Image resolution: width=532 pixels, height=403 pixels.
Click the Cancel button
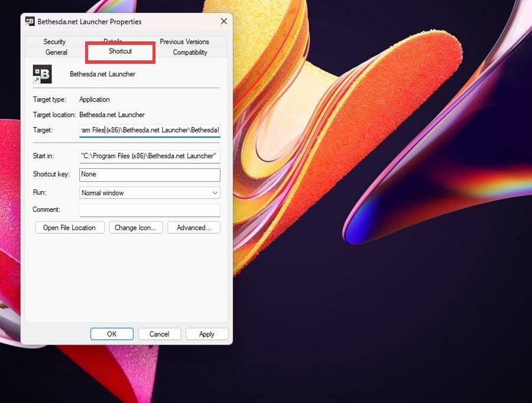(159, 334)
